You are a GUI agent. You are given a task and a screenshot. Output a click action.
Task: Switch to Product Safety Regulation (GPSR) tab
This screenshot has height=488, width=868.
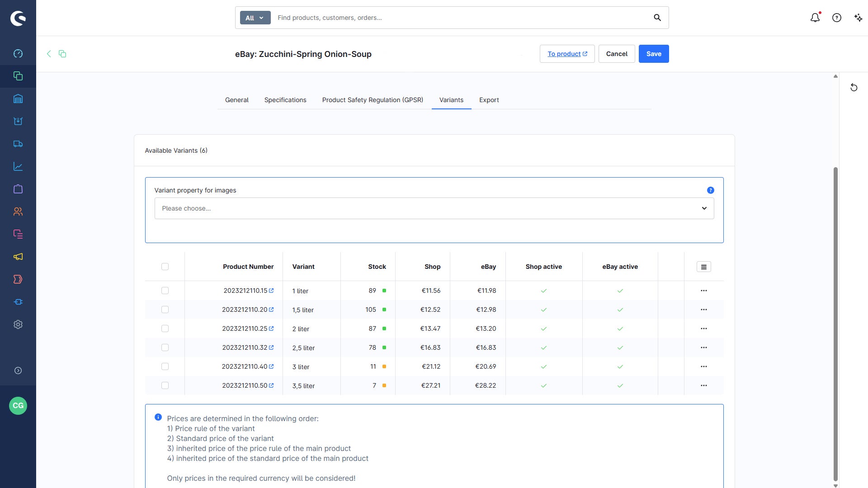[x=373, y=100]
